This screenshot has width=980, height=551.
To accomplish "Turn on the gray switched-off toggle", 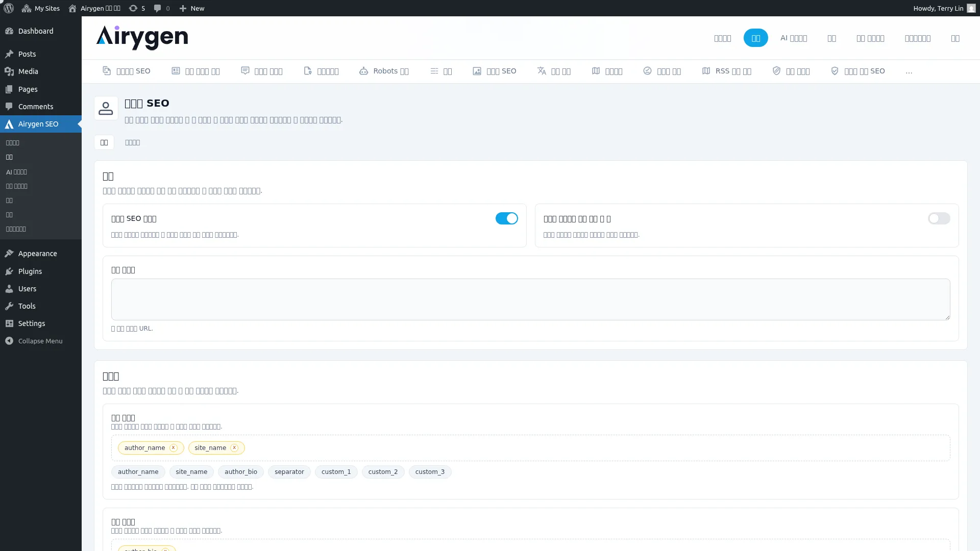I will [x=939, y=218].
